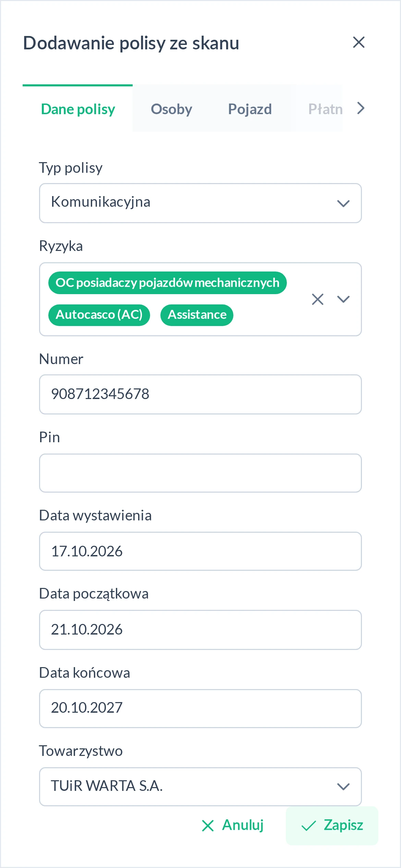Viewport: 401px width, 868px height.
Task: Click the Numer field with 908712345678
Action: [x=200, y=394]
